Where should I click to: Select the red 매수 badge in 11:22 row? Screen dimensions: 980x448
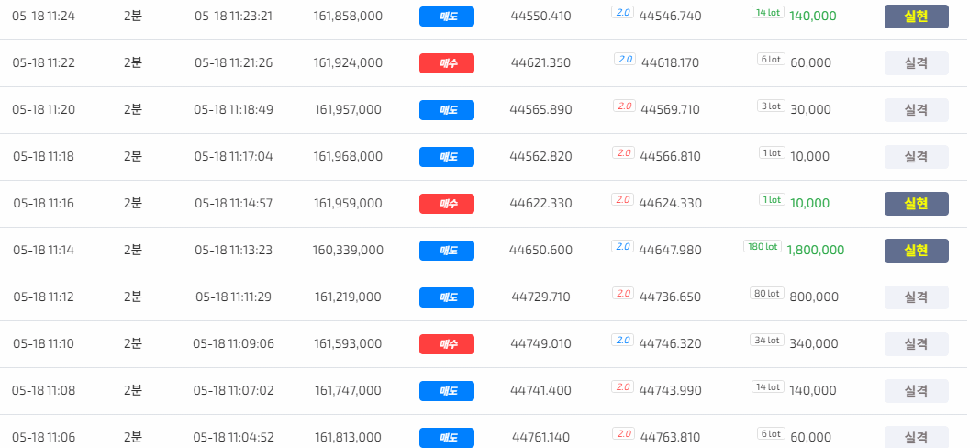point(447,63)
